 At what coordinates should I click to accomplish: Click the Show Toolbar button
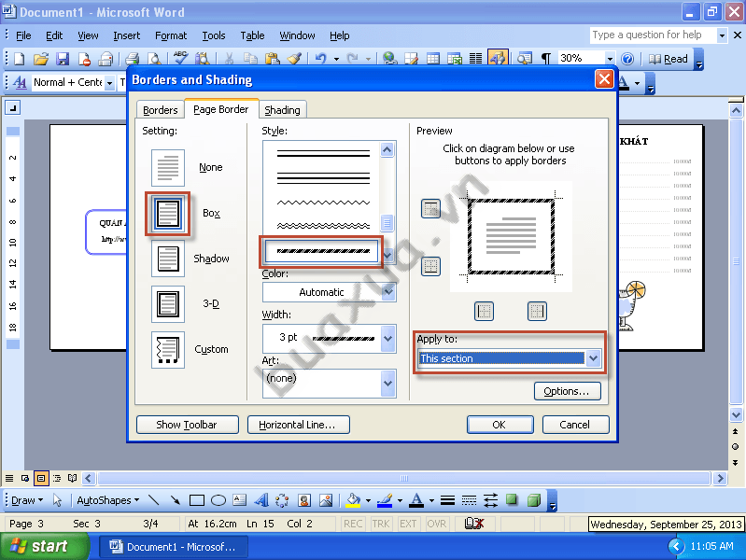(187, 425)
